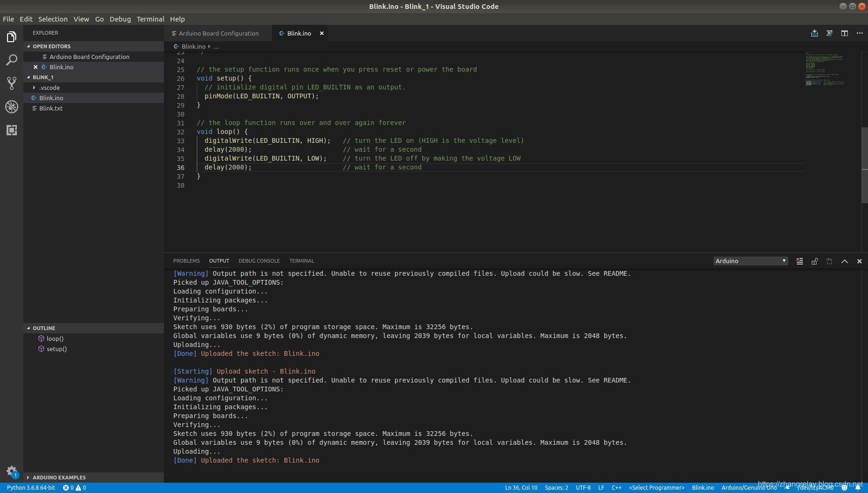Click the code minimap preview
This screenshot has width=868, height=493.
[824, 69]
